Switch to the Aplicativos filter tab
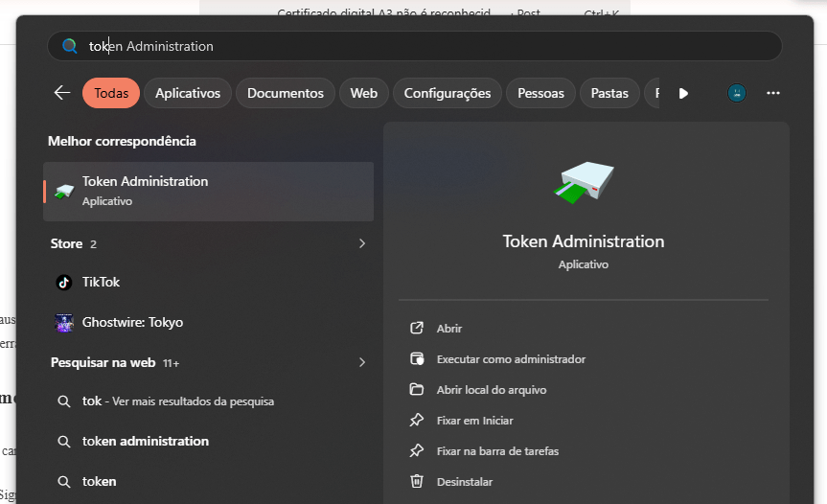Screen dimensions: 827x504 coord(188,93)
